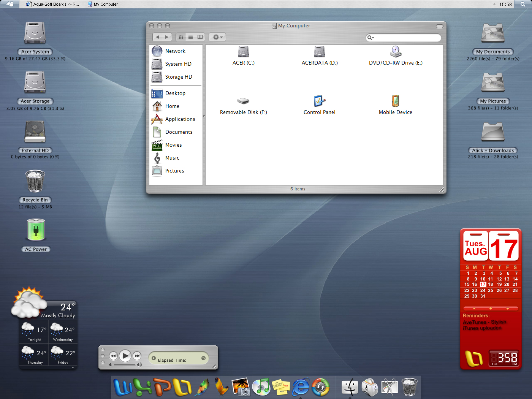Screen dimensions: 532x399
Task: Click the digital clock on the calendar widget
Action: 504,358
